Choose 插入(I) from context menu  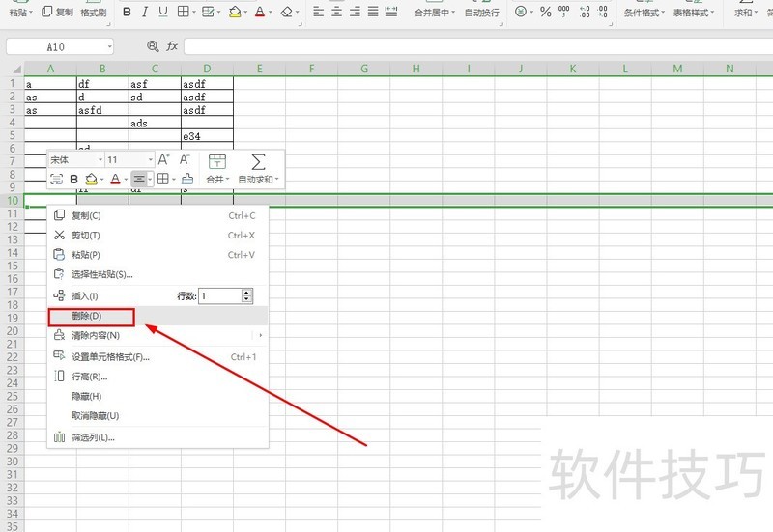pyautogui.click(x=85, y=296)
